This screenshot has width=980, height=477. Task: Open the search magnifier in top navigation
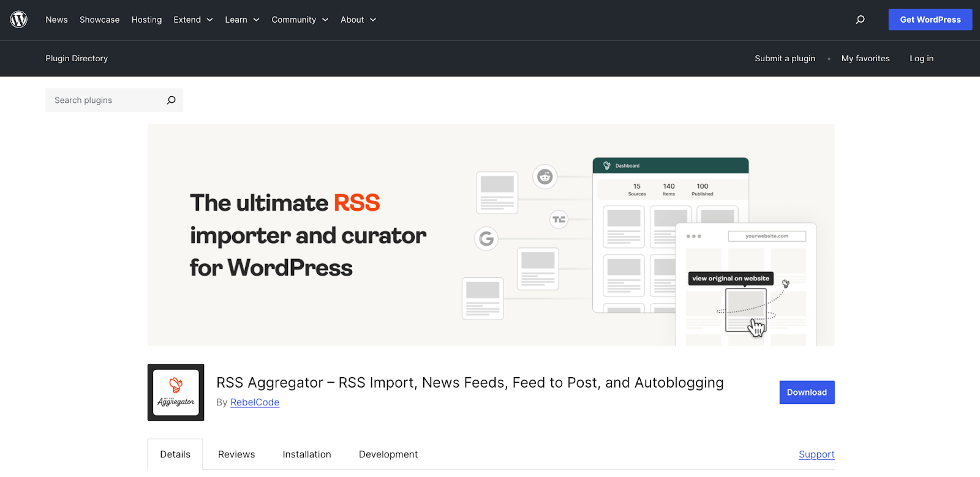860,20
